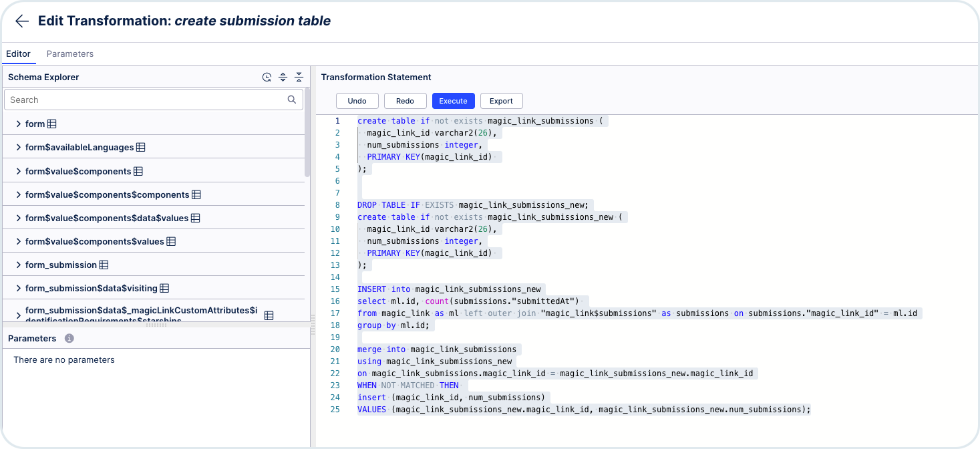
Task: Click the Undo button
Action: click(357, 101)
